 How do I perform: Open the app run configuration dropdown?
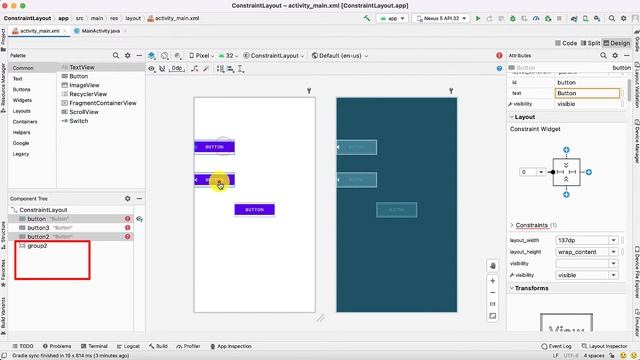click(392, 18)
